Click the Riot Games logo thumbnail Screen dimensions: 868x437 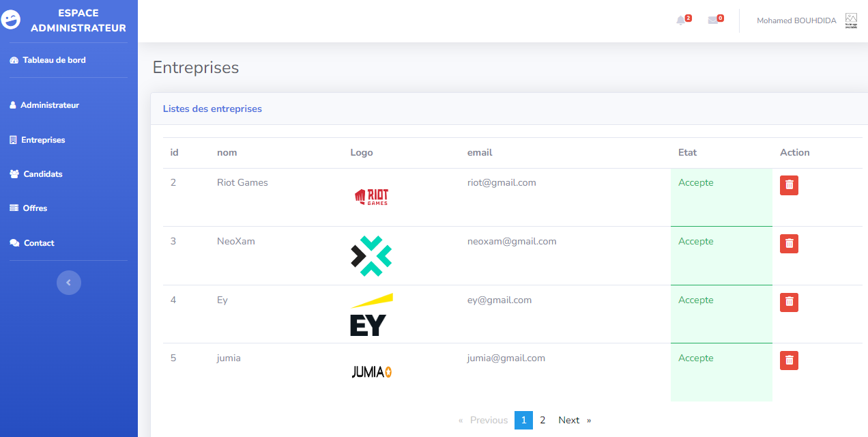[x=371, y=197]
